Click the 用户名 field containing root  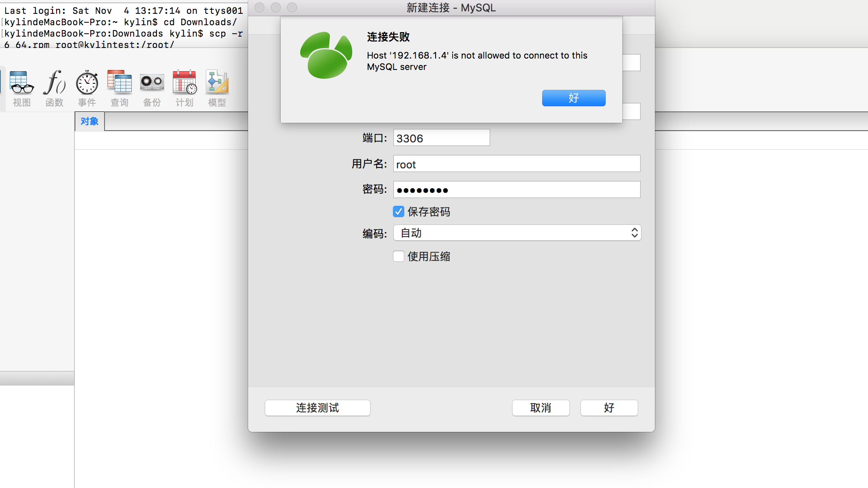click(x=517, y=164)
